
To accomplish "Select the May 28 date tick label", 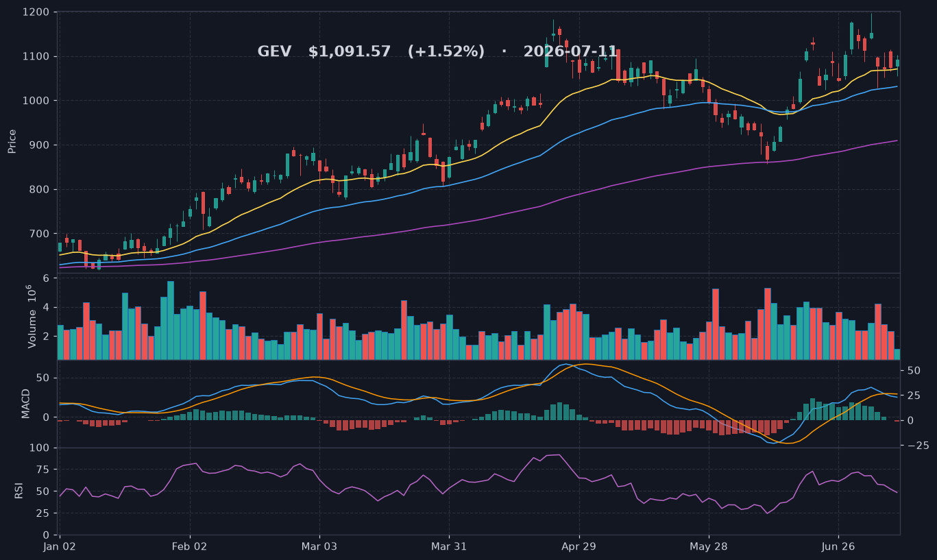I will [x=709, y=546].
